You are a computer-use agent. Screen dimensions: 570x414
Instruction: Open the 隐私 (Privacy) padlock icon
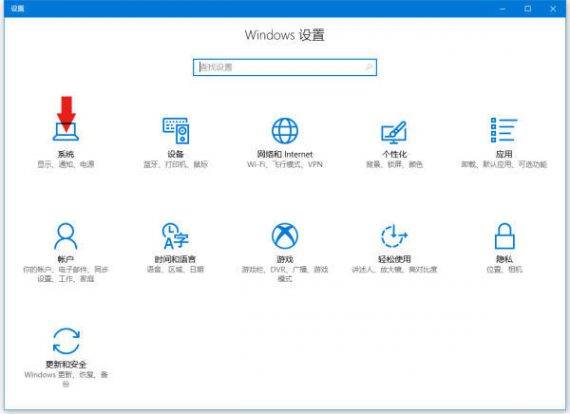coord(504,236)
